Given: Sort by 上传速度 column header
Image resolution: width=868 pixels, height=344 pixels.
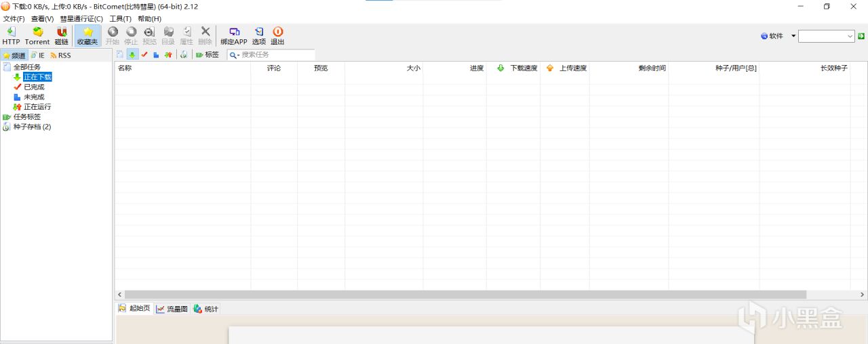Looking at the screenshot, I should point(565,68).
